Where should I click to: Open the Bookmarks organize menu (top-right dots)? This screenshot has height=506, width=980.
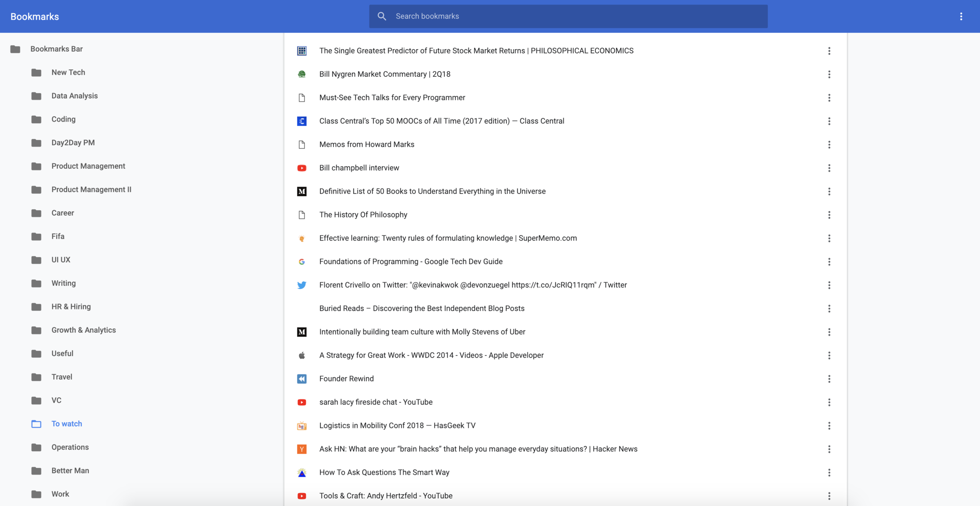(x=961, y=16)
